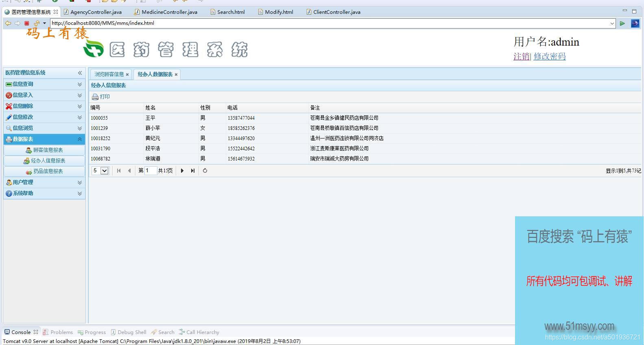Click the 电话 column header

pyautogui.click(x=267, y=108)
